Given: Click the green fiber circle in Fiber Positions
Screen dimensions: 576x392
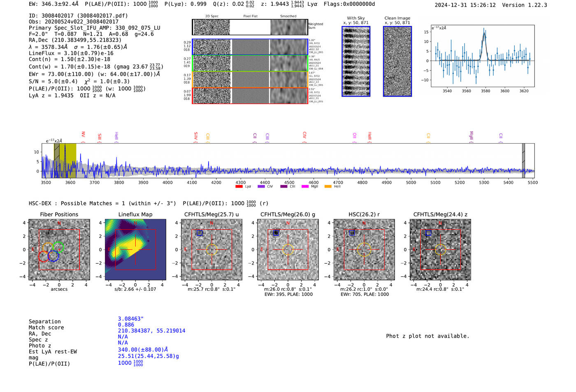Looking at the screenshot, I should (x=58, y=247).
